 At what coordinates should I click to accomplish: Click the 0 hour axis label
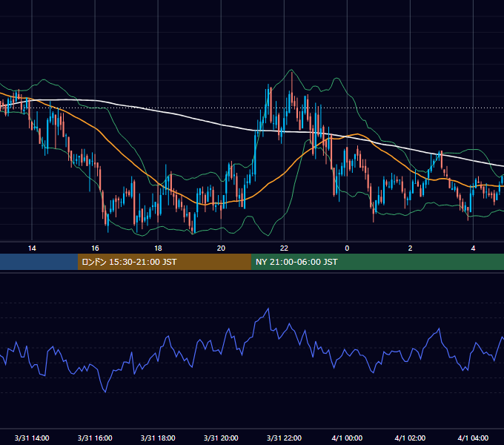347,248
